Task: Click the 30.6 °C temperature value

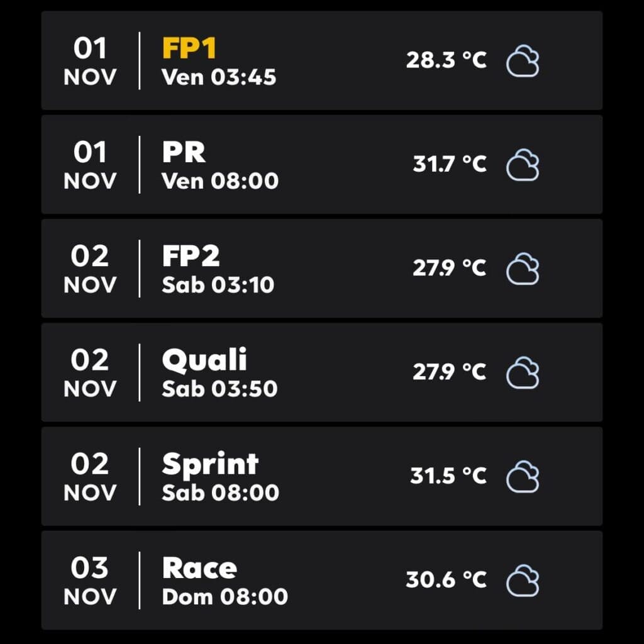Action: click(447, 579)
